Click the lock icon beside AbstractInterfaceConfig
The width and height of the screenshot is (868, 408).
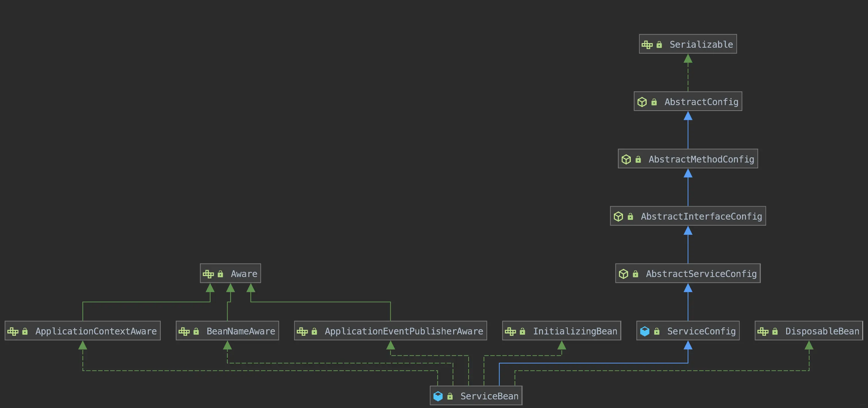[630, 216]
